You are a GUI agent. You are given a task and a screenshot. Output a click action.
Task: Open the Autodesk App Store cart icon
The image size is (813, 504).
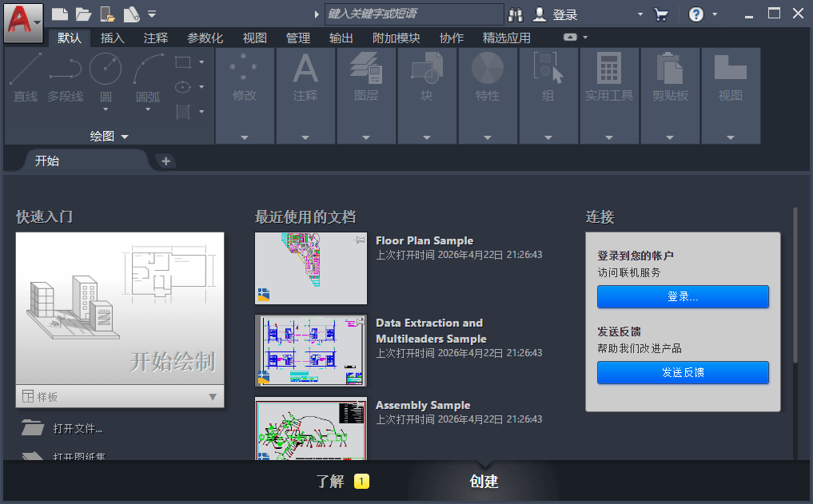tap(661, 14)
